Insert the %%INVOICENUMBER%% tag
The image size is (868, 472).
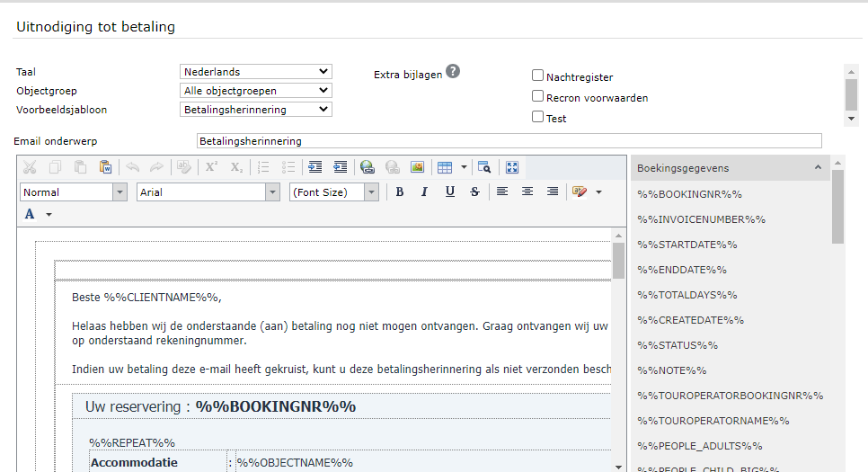coord(702,219)
